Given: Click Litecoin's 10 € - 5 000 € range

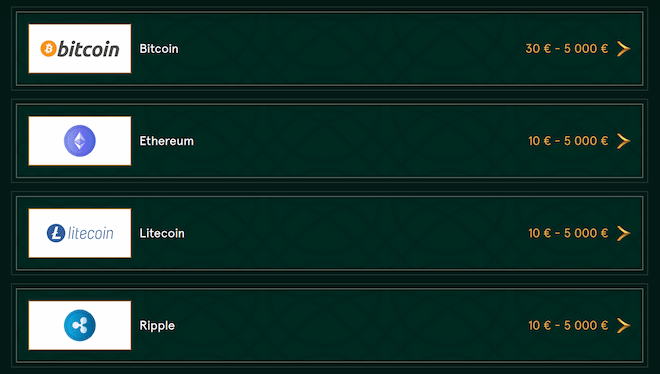Looking at the screenshot, I should (x=568, y=233).
